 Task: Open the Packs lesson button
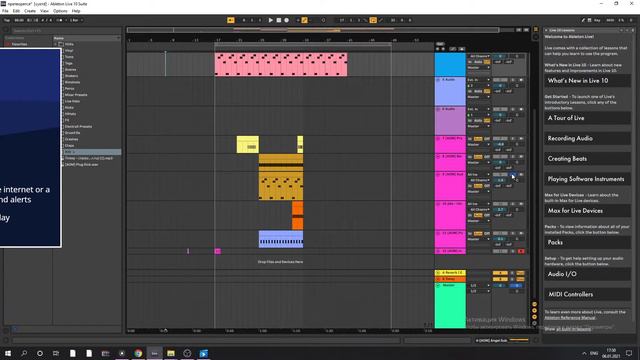click(587, 242)
